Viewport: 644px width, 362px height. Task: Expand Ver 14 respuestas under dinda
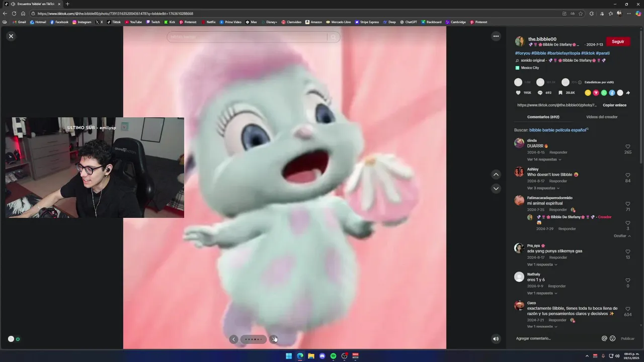[544, 159]
